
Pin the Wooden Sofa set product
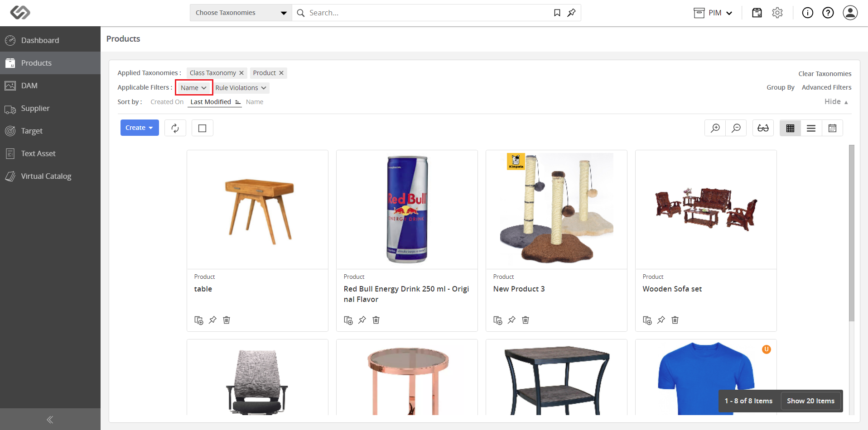tap(661, 320)
